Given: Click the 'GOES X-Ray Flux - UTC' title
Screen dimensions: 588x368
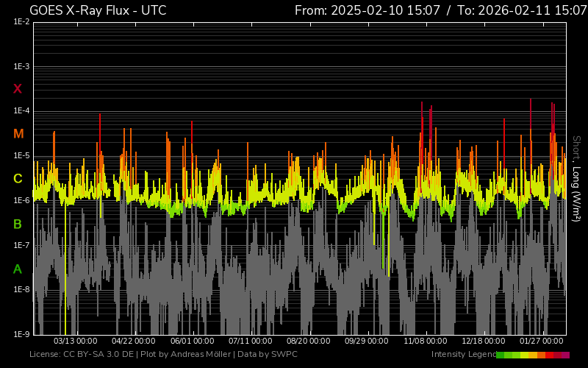Looking at the screenshot, I should pyautogui.click(x=98, y=10).
